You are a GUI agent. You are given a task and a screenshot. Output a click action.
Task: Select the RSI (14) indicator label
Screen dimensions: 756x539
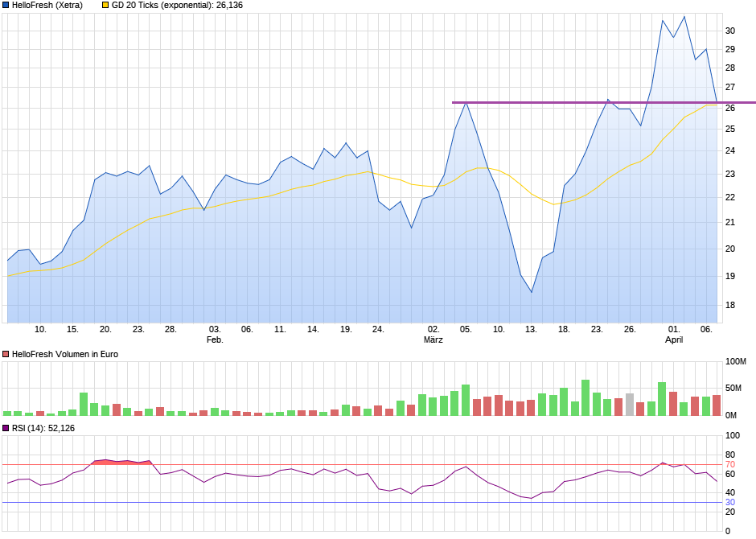click(x=43, y=428)
